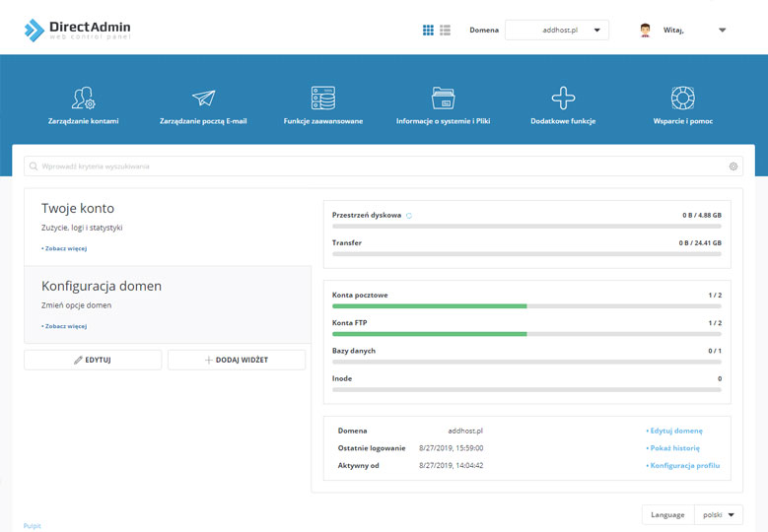
Task: Open search settings gear icon
Action: pos(733,166)
